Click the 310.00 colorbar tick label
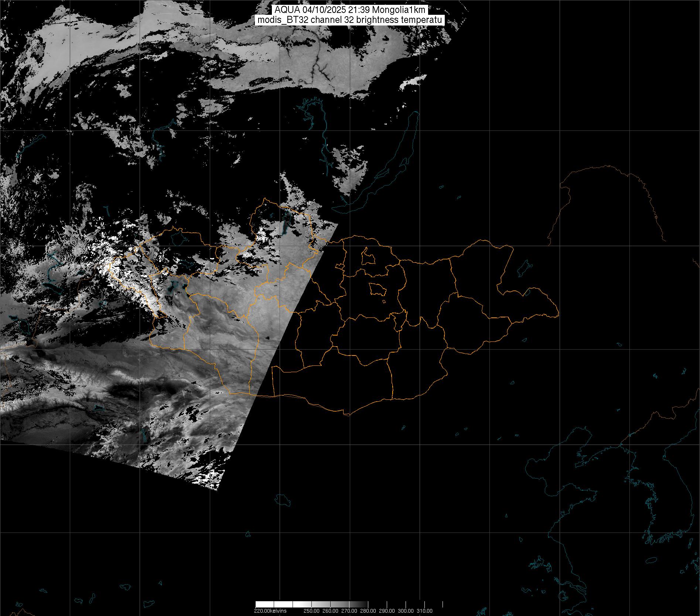Viewport: 700px width, 616px height. point(424,611)
